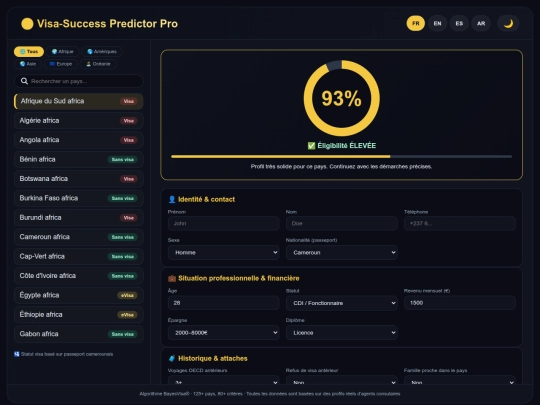Focus the Téléphone input field
Viewport: 540px width, 405px height.
pyautogui.click(x=460, y=224)
